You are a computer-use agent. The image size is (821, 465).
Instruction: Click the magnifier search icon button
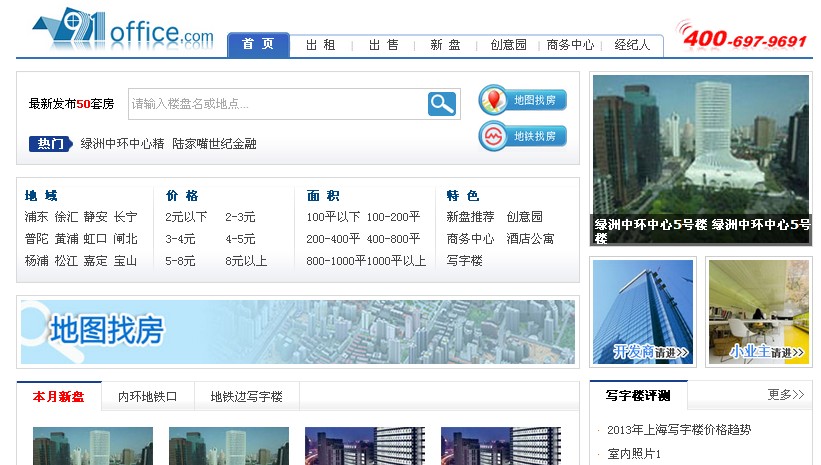click(442, 103)
